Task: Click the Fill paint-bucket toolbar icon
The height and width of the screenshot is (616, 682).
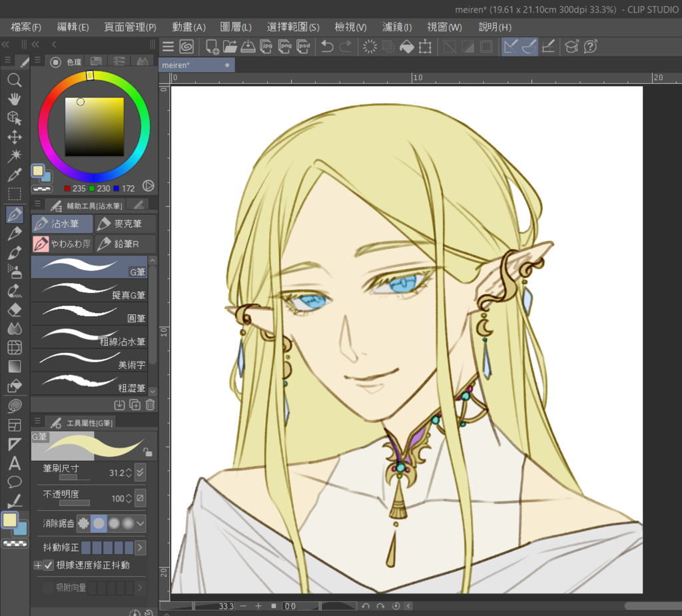Action: tap(407, 47)
